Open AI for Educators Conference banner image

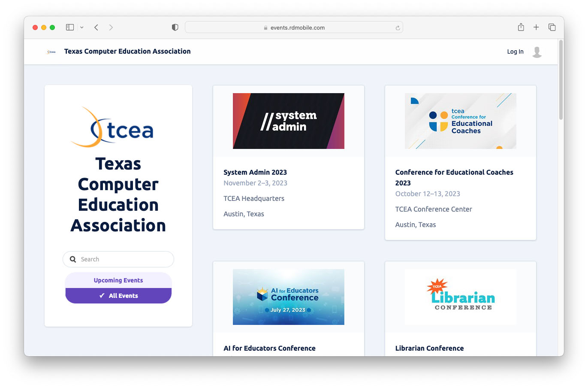click(x=289, y=297)
